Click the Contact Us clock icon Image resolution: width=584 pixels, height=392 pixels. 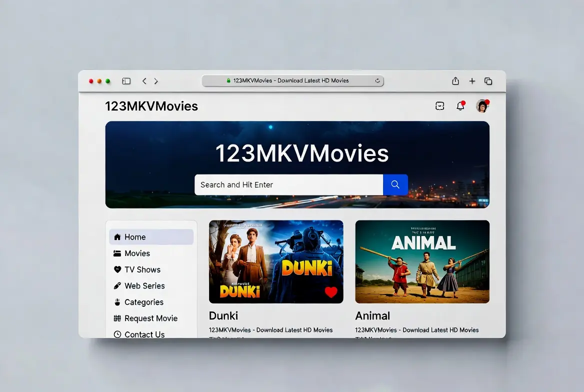pyautogui.click(x=117, y=334)
